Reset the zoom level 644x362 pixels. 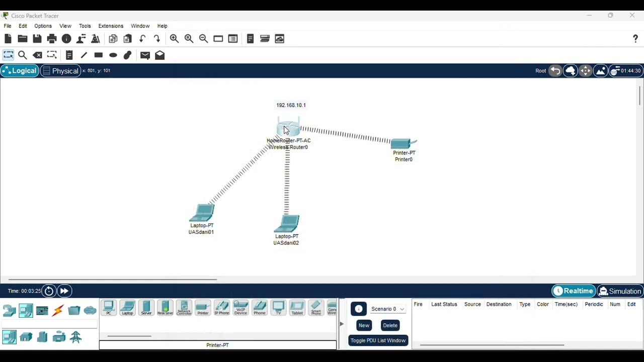coord(189,39)
